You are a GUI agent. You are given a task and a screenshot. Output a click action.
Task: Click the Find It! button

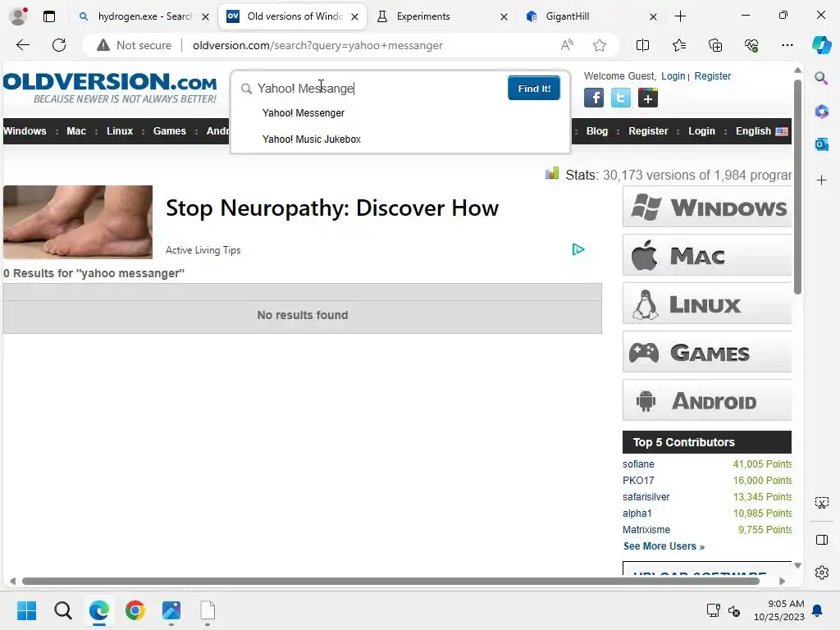tap(534, 89)
